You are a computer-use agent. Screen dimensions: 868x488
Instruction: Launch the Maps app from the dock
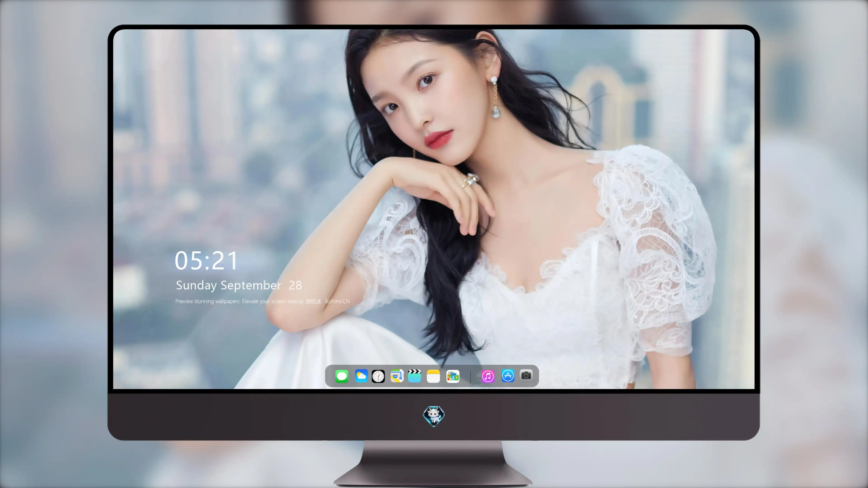[397, 376]
